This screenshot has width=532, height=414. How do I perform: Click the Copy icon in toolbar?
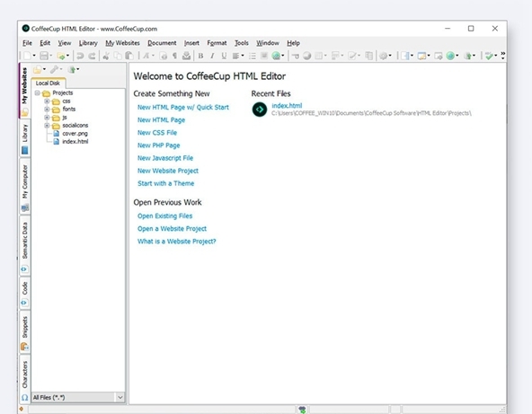118,56
